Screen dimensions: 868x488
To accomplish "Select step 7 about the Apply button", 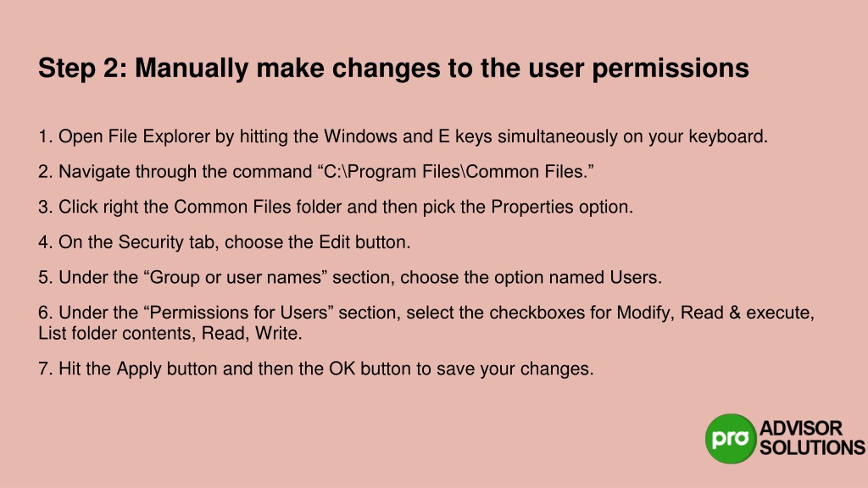I will pyautogui.click(x=316, y=369).
